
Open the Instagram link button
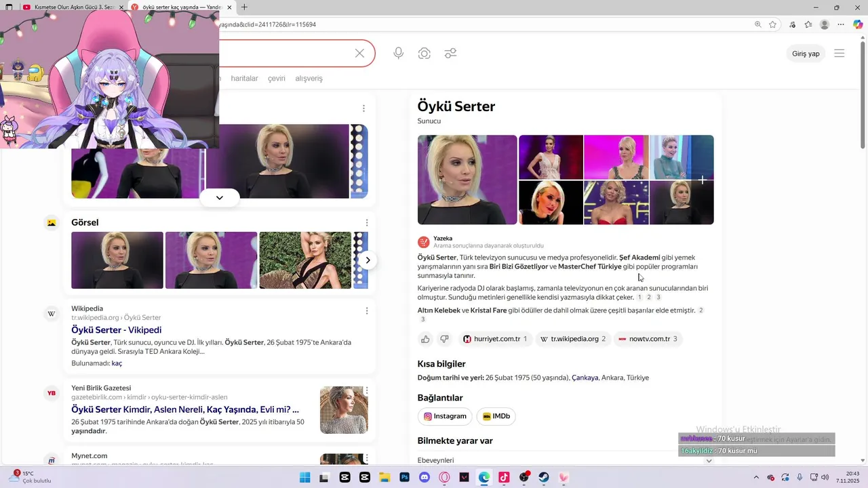point(446,416)
